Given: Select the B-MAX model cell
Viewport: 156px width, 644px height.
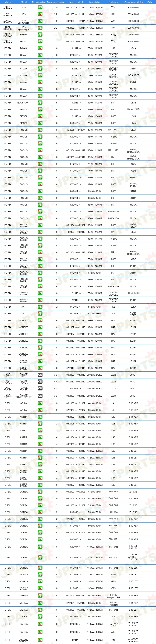Looking at the screenshot, I should tap(23, 48).
